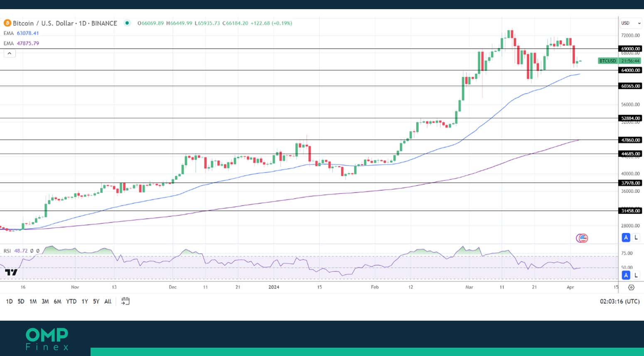The image size is (644, 356).
Task: Click the 28000.00 price axis tick
Action: click(630, 226)
